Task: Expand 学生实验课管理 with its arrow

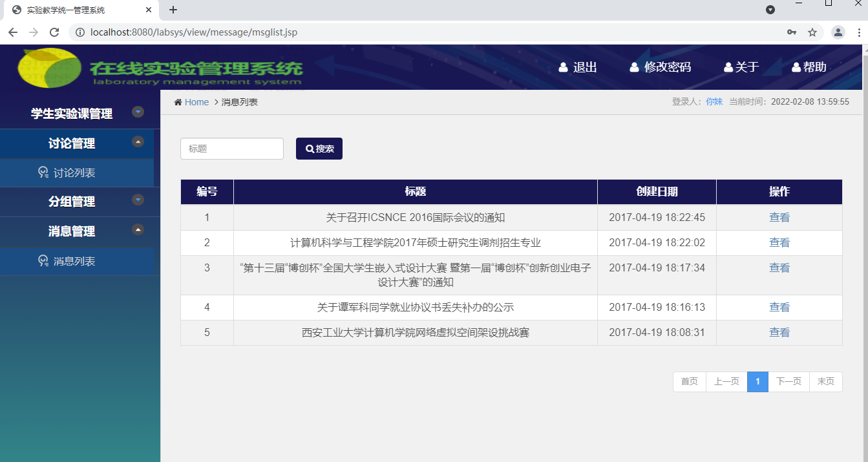Action: point(138,112)
